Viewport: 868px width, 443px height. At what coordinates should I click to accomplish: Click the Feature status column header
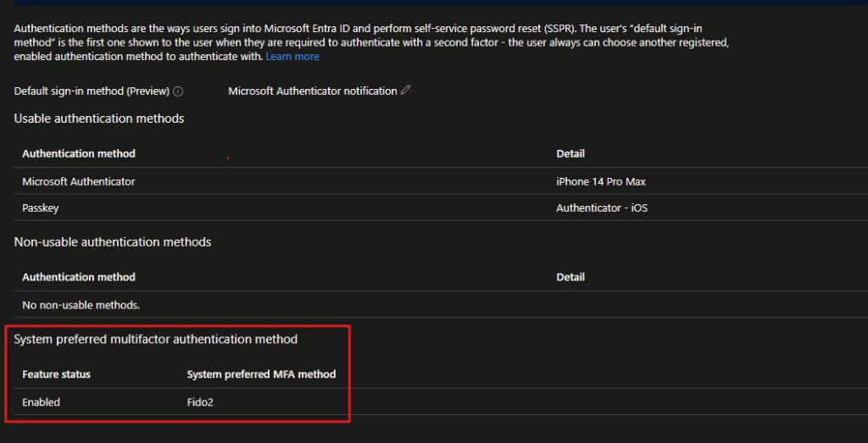click(x=56, y=374)
